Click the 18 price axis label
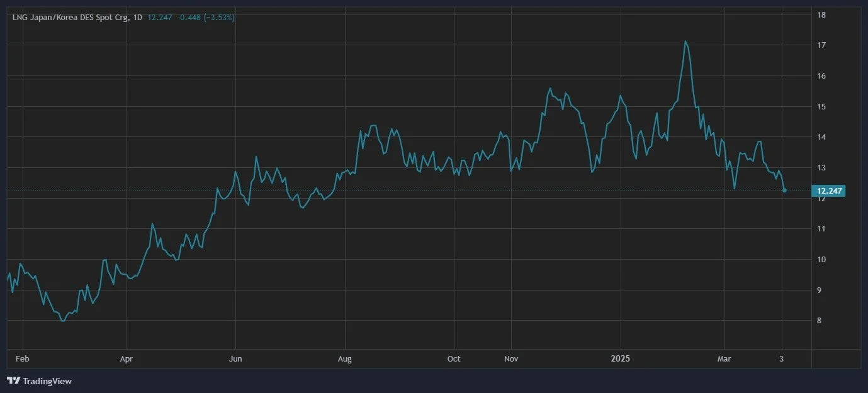The width and height of the screenshot is (868, 393). tap(821, 14)
